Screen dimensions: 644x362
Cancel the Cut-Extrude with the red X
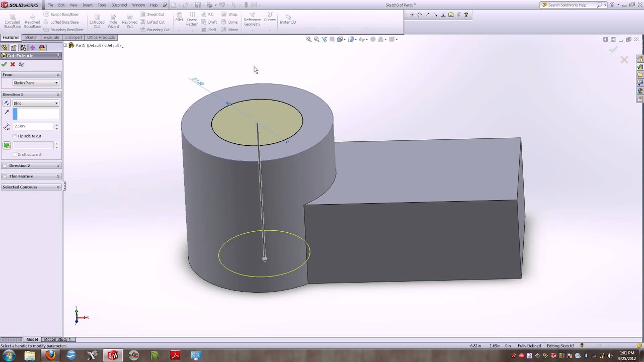click(13, 64)
